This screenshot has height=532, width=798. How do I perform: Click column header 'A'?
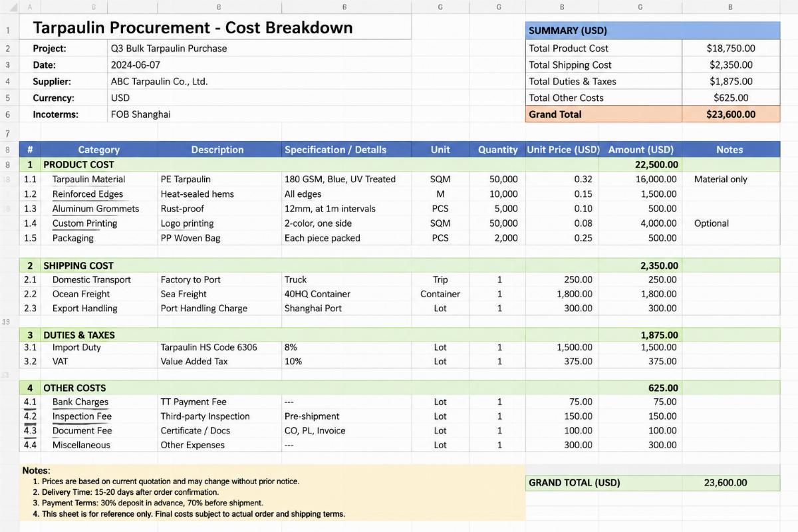click(x=30, y=7)
